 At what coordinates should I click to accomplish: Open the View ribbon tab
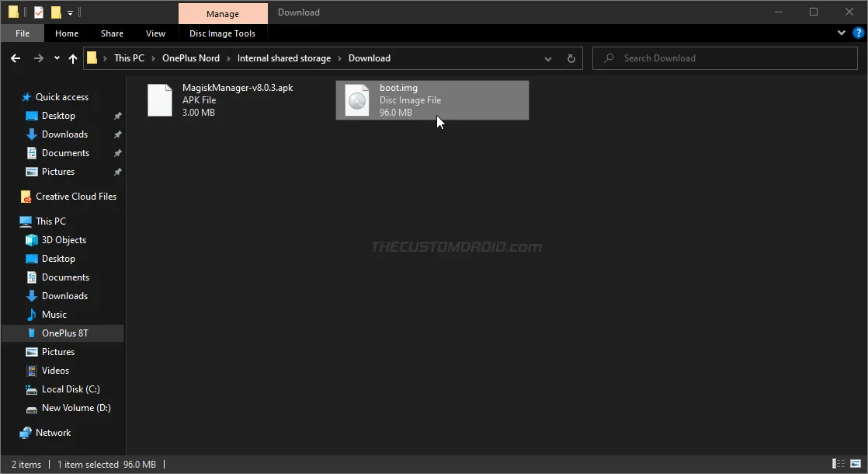(x=155, y=33)
